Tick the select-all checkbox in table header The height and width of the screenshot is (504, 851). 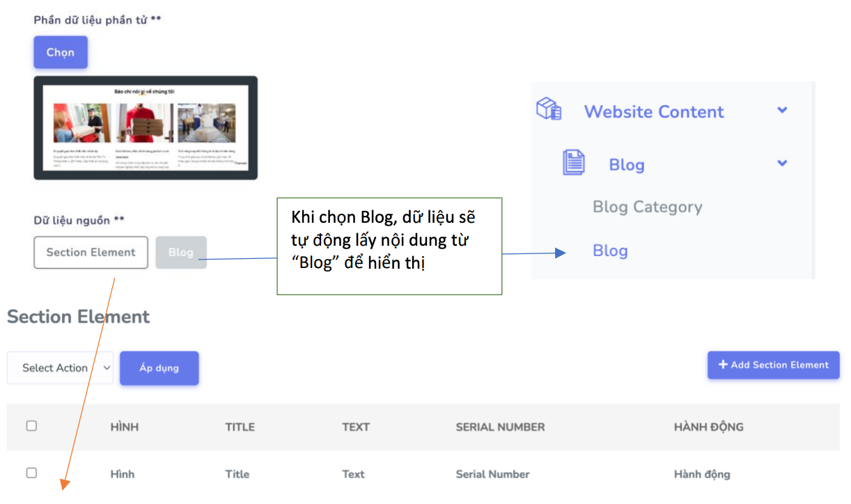(31, 426)
